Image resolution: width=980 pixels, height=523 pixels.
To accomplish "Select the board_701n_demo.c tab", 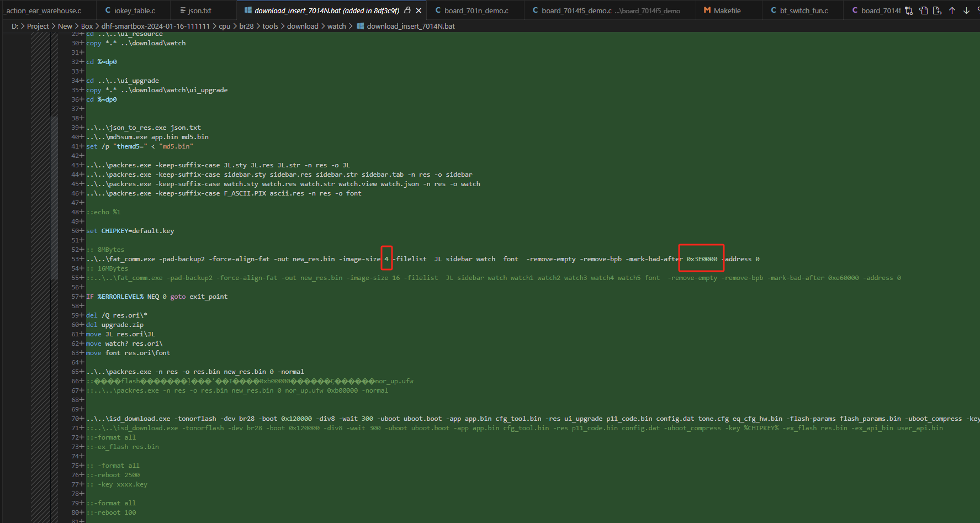I will click(476, 10).
